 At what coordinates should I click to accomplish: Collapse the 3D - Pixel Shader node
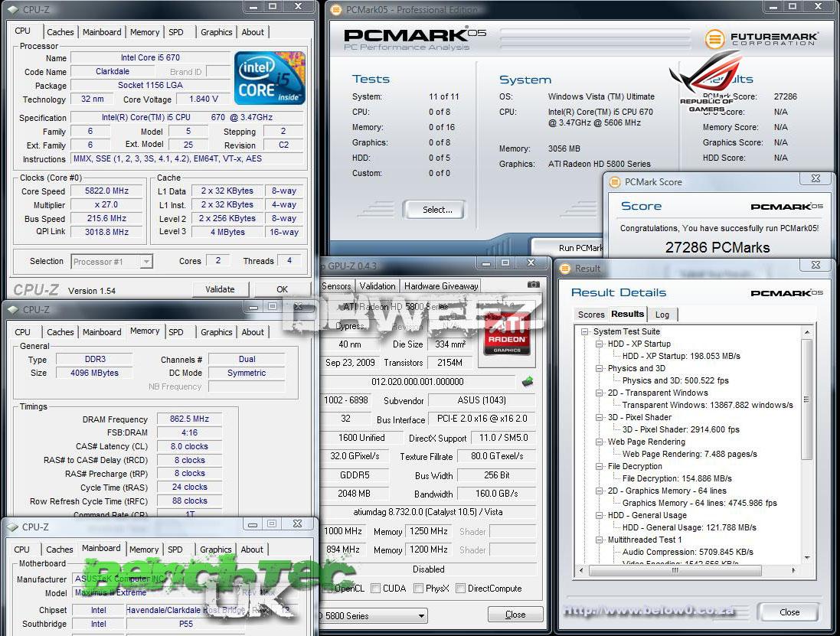tap(600, 417)
